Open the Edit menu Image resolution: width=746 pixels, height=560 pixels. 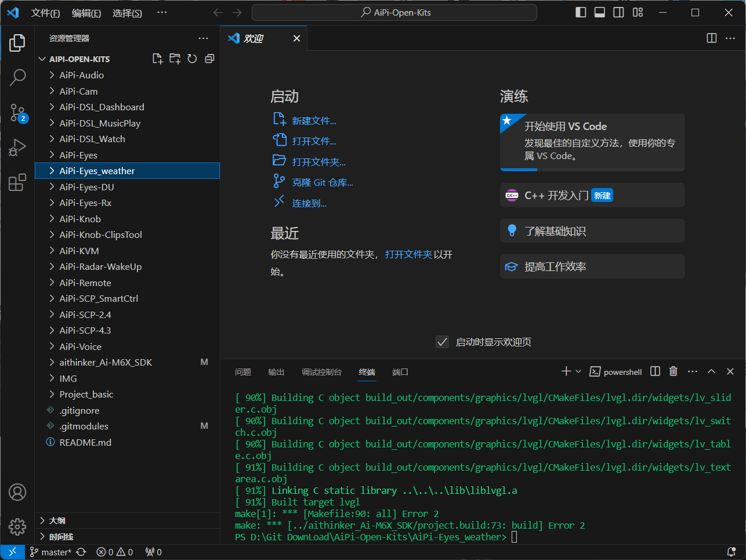pos(86,13)
